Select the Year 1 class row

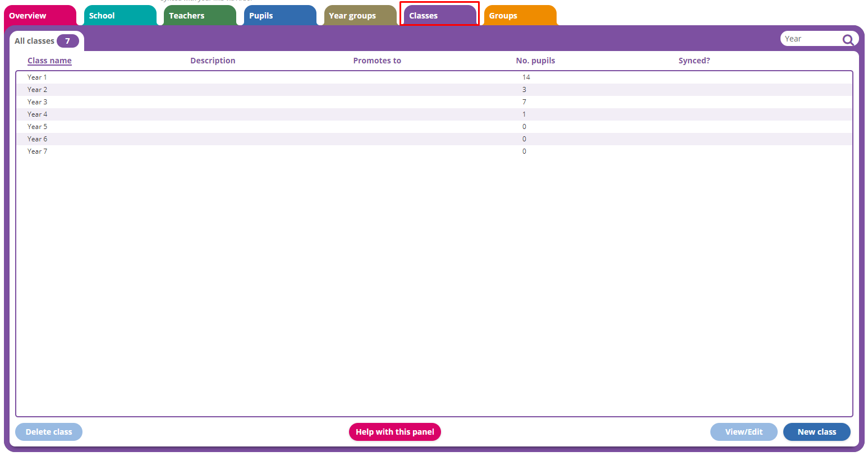click(224, 77)
